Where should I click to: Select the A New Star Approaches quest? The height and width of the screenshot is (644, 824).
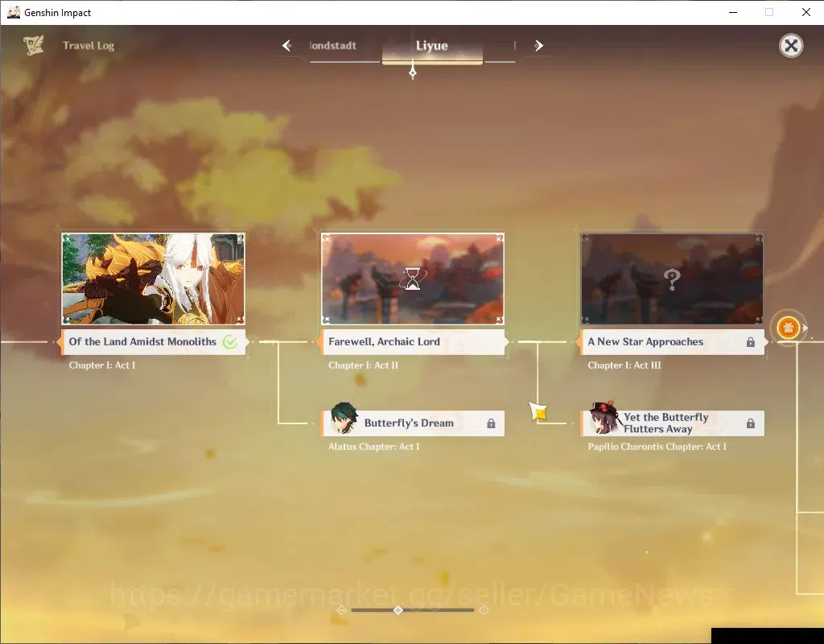click(x=672, y=341)
